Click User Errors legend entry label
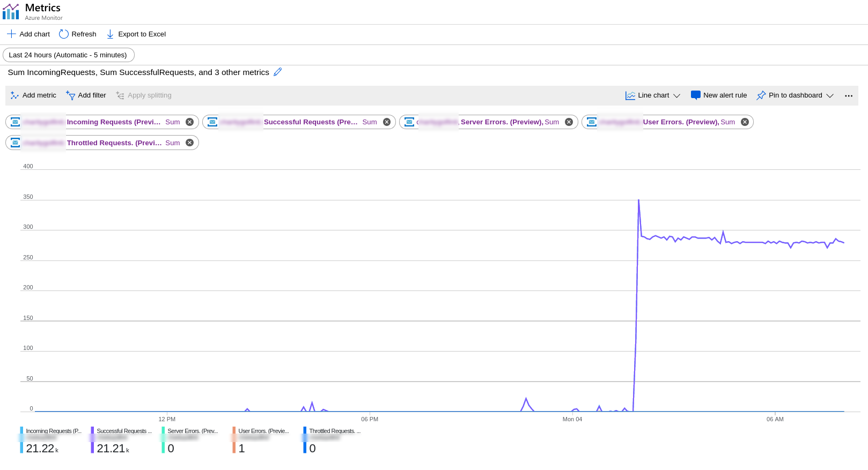Screen dimensions: 868x470 click(263, 431)
